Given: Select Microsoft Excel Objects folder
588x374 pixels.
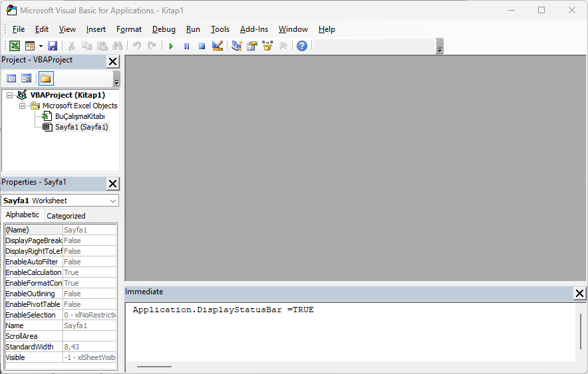Looking at the screenshot, I should coord(80,106).
